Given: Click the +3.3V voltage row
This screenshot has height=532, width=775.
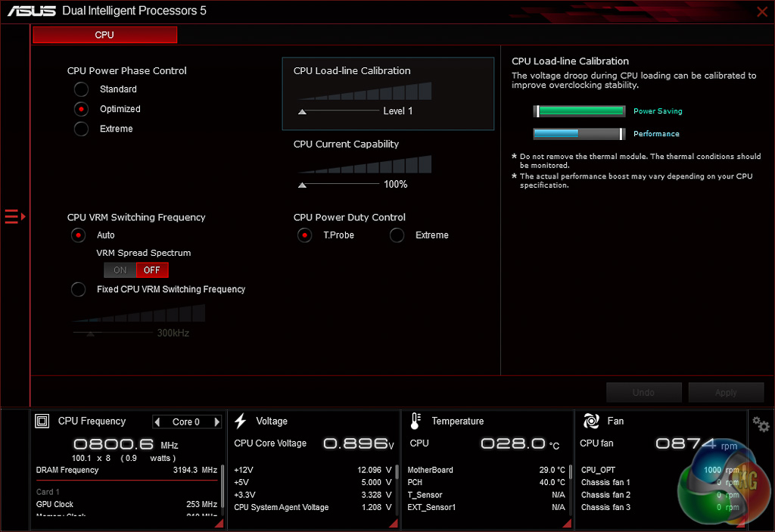Looking at the screenshot, I should pos(313,495).
